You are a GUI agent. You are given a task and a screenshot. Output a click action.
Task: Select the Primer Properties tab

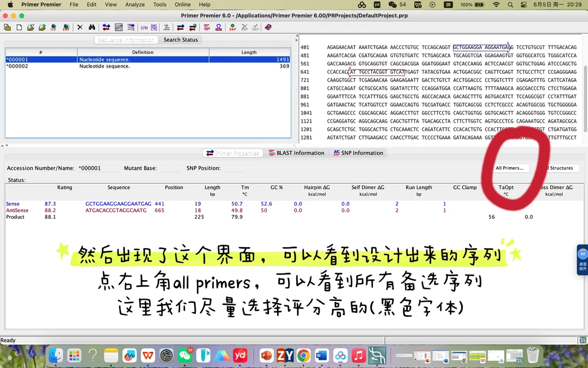tap(232, 153)
